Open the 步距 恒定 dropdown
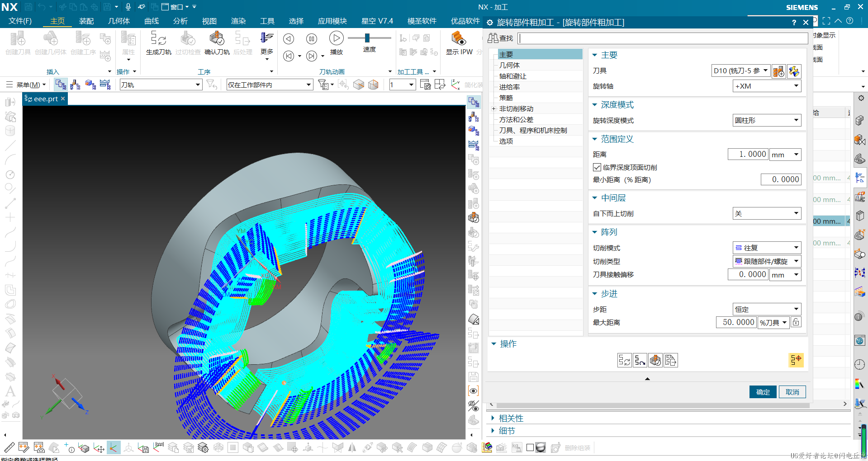 (767, 309)
